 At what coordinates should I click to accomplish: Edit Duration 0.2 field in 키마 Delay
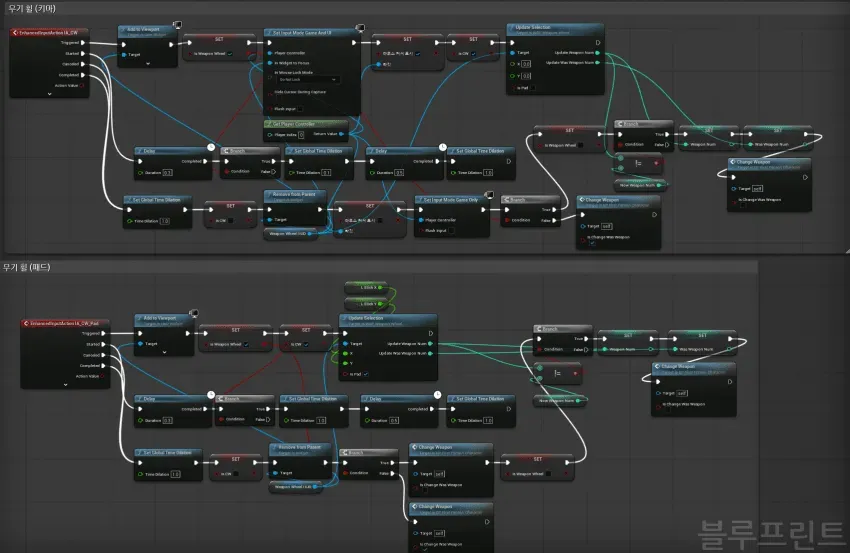coord(167,172)
